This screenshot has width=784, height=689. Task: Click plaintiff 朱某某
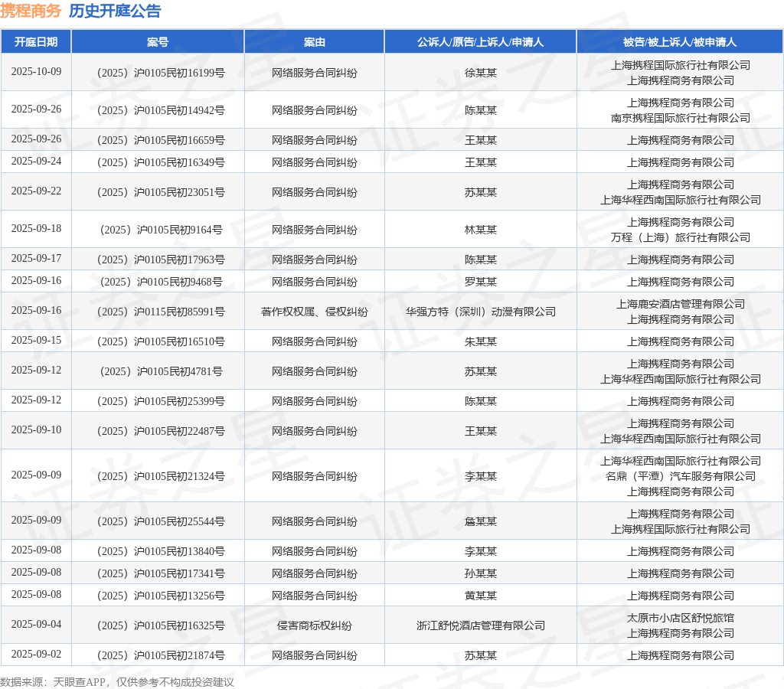[481, 342]
